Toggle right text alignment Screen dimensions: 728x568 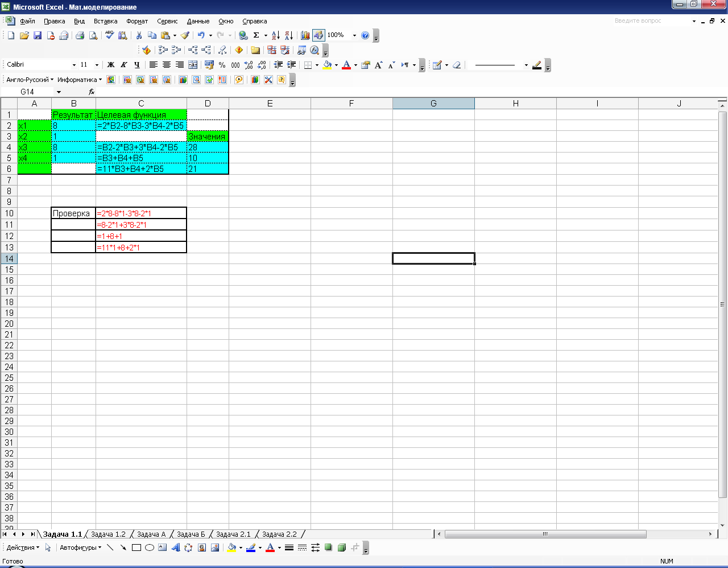coord(180,65)
